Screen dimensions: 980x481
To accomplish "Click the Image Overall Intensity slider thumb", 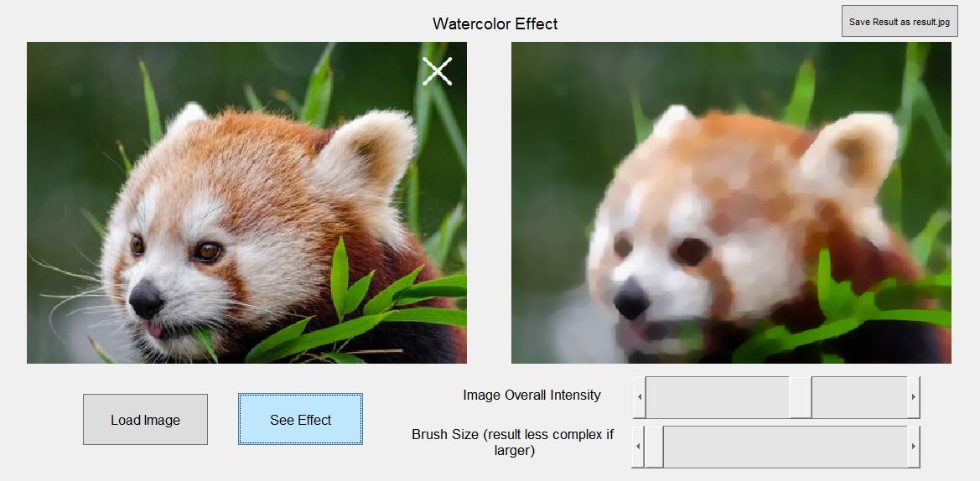I will [x=801, y=397].
